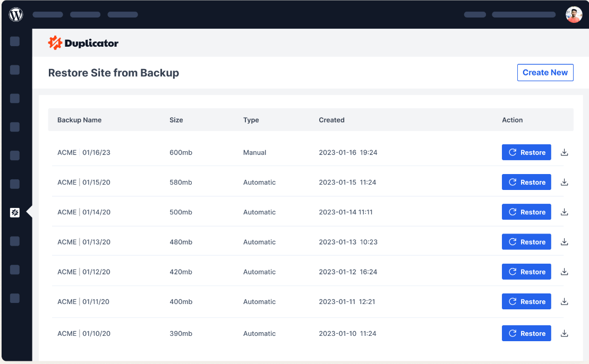Select the Duplicator plugin icon in the sidebar
Viewport: 589px width, 364px height.
click(x=15, y=212)
